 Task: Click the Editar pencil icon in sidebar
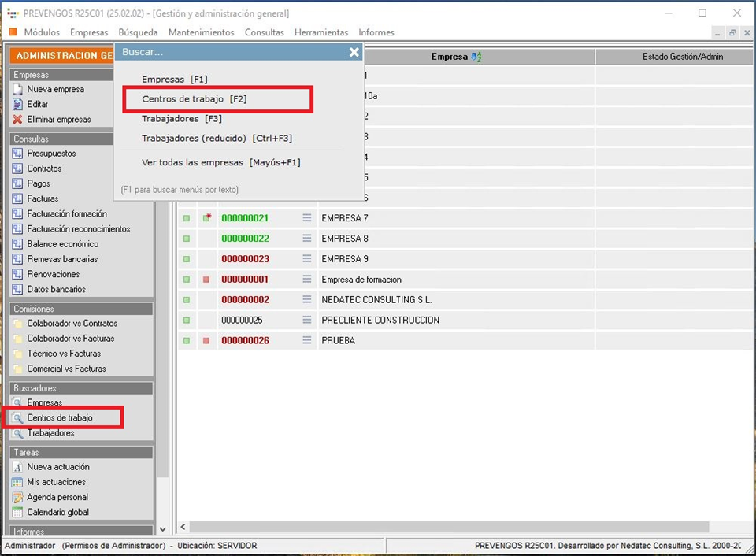click(x=17, y=104)
